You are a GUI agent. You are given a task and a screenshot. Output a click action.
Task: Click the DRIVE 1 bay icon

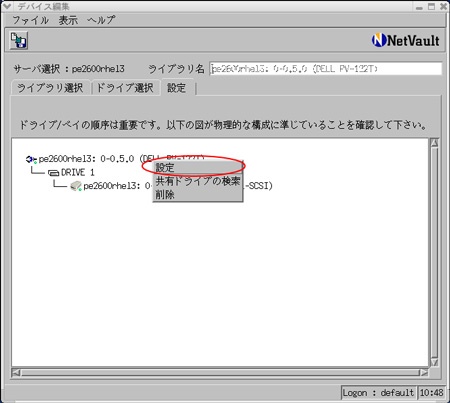pyautogui.click(x=54, y=173)
